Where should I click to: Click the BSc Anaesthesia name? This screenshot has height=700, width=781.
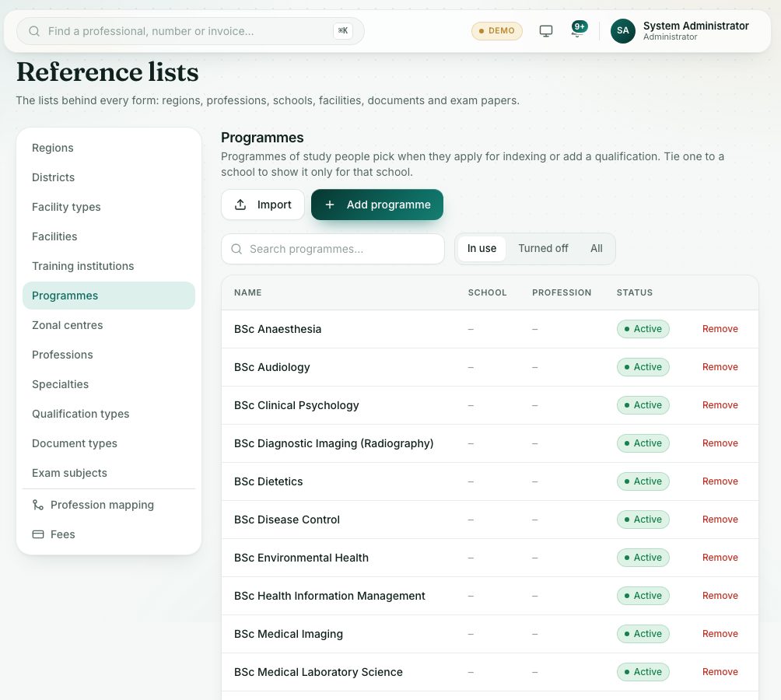[x=278, y=329]
